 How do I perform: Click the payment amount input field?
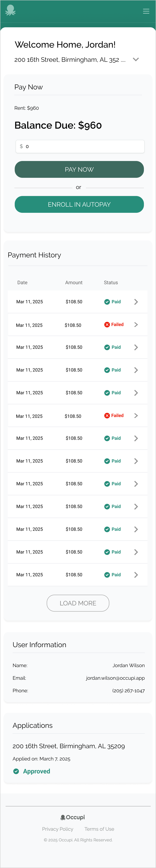click(x=80, y=146)
